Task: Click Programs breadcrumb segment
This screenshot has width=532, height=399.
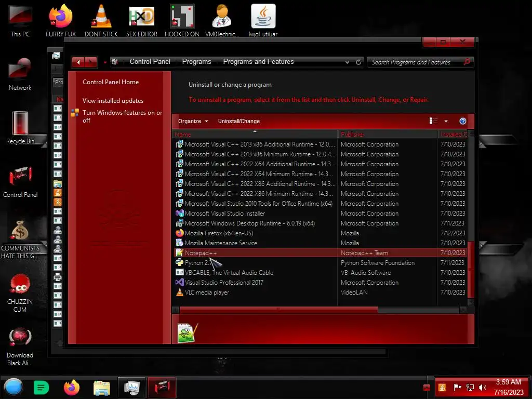Action: 196,62
